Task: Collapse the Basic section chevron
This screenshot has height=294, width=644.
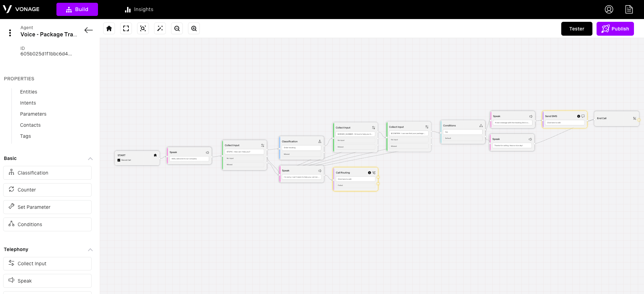Action: point(90,159)
